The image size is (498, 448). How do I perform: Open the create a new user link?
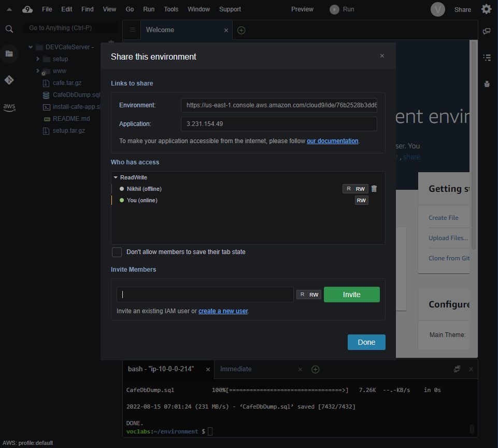point(223,311)
